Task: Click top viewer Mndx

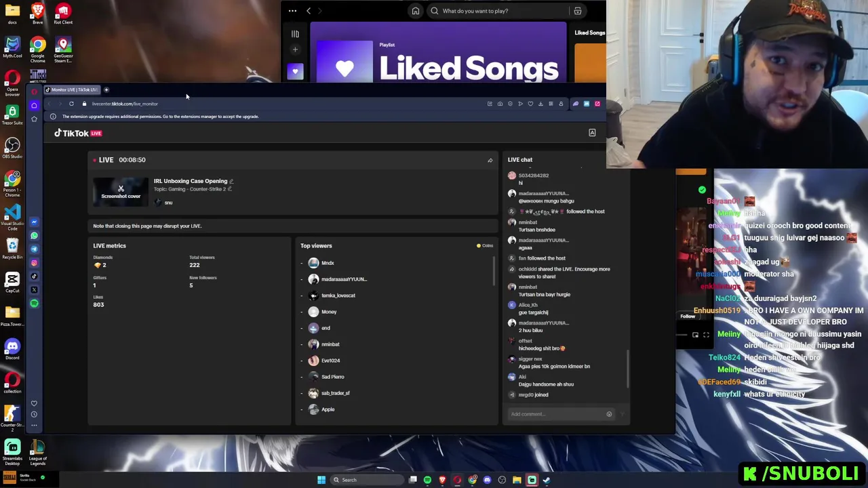Action: pos(328,263)
